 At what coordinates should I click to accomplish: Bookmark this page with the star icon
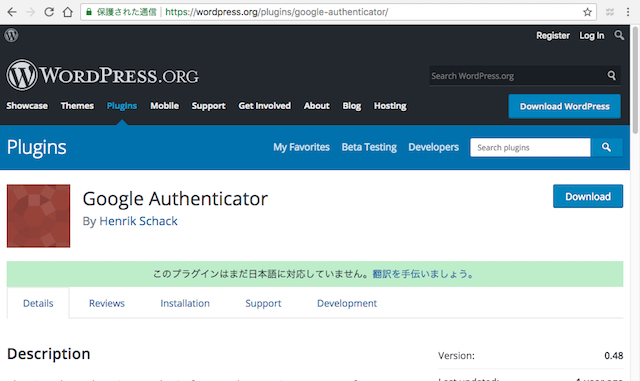[x=587, y=12]
